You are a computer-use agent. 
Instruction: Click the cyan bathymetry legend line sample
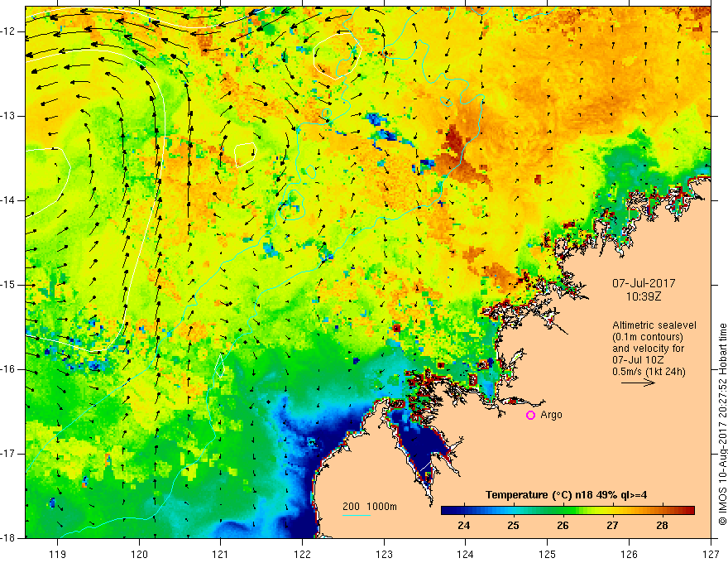tap(356, 515)
